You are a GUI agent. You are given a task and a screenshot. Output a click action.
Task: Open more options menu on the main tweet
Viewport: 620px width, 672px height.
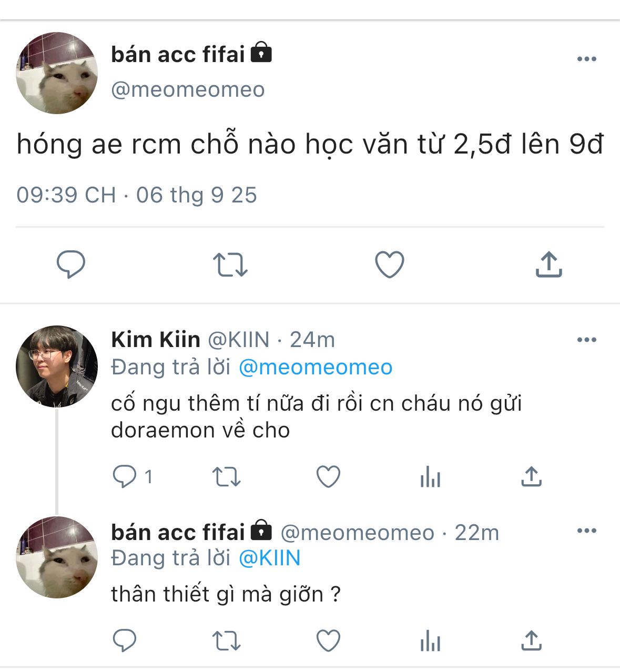tap(587, 59)
